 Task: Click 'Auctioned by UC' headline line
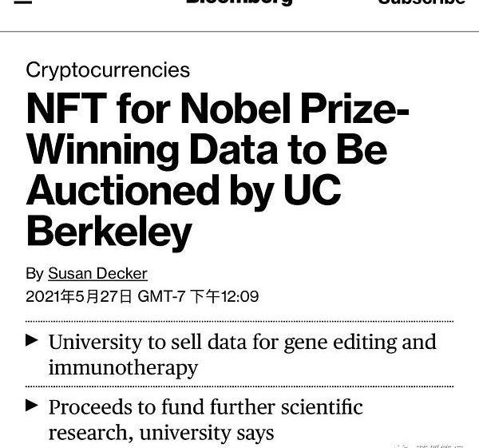click(184, 190)
